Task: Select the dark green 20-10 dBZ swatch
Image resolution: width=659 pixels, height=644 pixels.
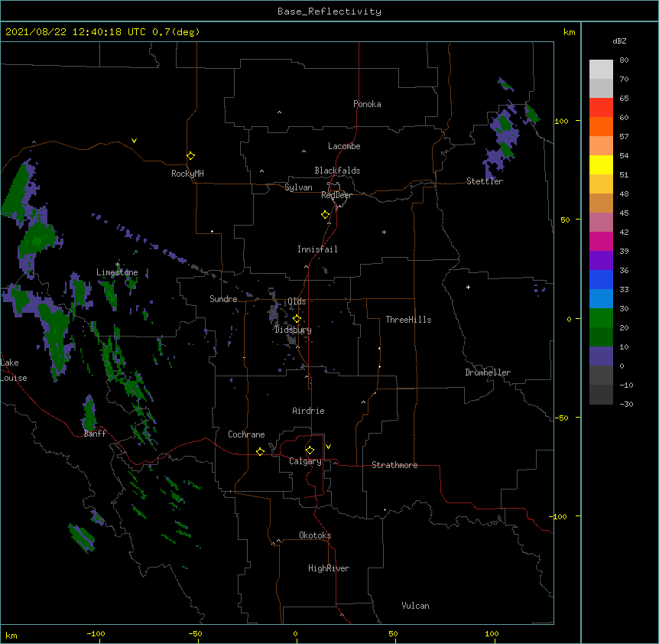Action: (601, 337)
